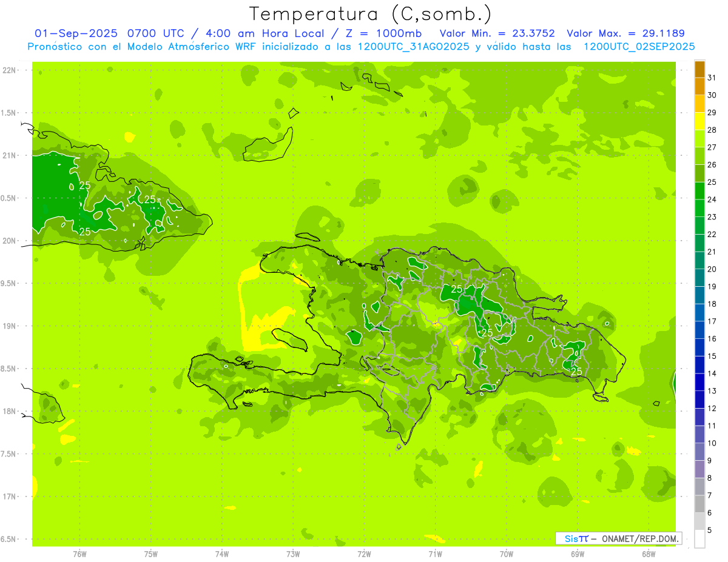Click the colorbar label 30
Viewport: 728px width, 562px height.
tap(712, 95)
